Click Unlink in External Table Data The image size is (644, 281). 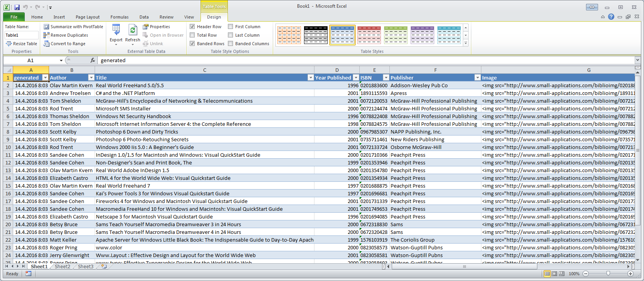[153, 44]
